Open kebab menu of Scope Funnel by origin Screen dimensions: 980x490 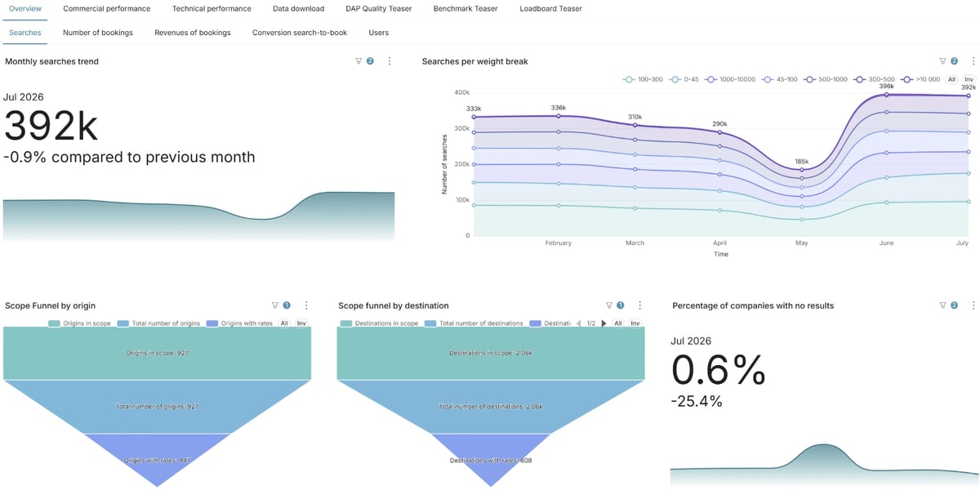[x=306, y=305]
